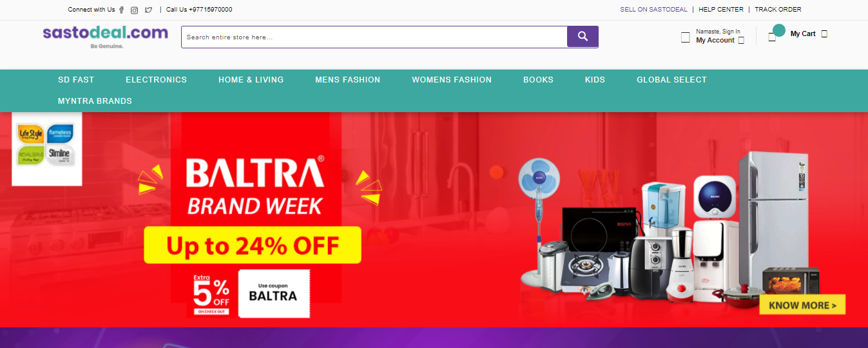Expand the My Account dropdown arrow
868x348 pixels.
point(741,40)
